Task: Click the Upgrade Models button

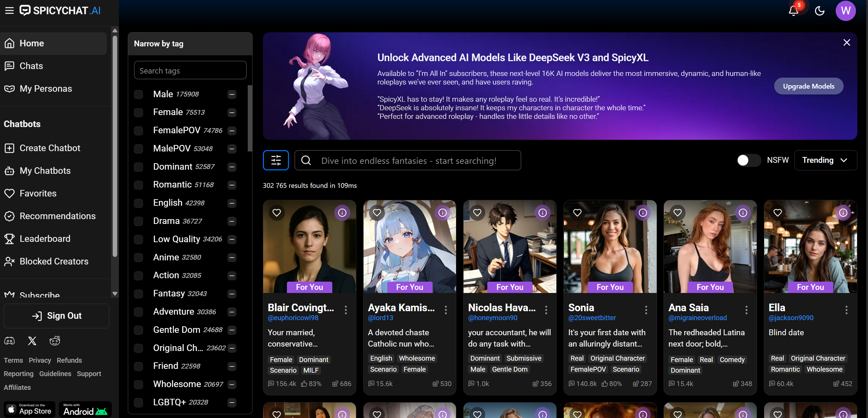Action: coord(809,86)
